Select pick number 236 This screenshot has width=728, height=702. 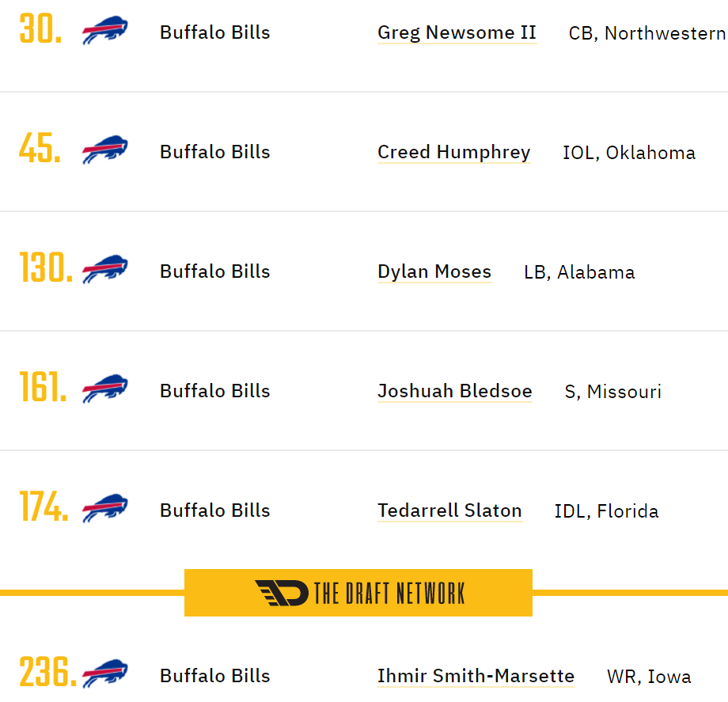coord(47,672)
